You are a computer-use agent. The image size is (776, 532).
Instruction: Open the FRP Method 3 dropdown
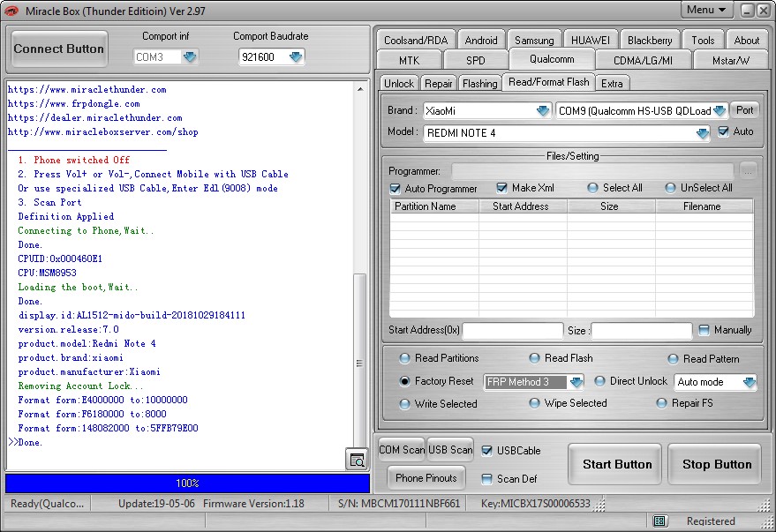576,382
